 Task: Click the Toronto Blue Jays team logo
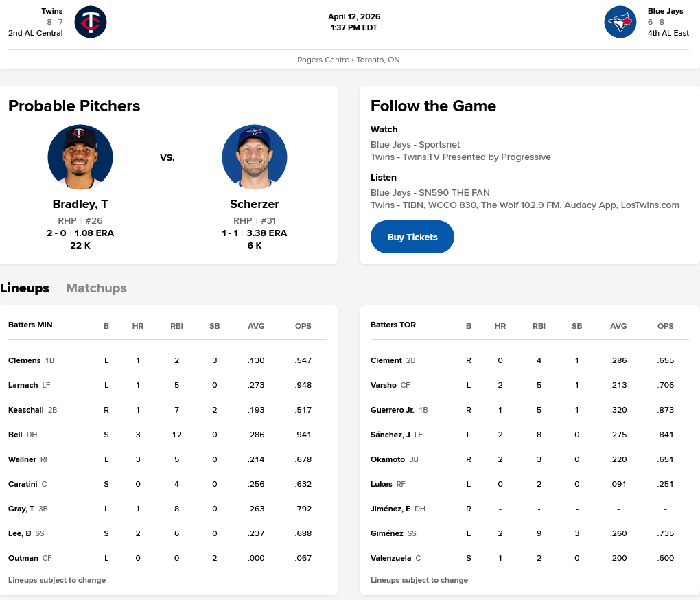620,22
